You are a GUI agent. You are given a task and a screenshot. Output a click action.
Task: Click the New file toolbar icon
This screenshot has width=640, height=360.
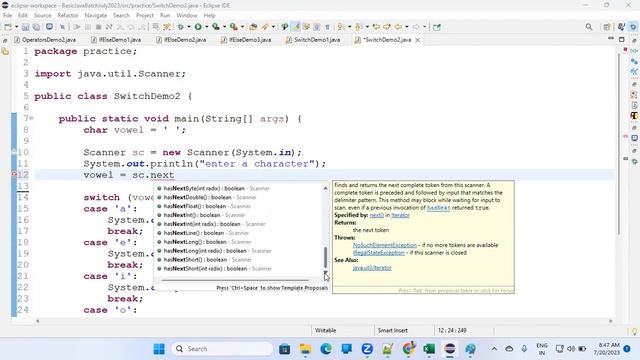8,27
